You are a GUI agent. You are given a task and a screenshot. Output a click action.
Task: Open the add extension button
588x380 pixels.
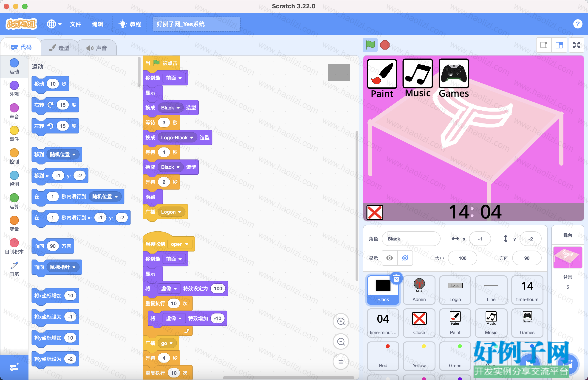coord(14,367)
